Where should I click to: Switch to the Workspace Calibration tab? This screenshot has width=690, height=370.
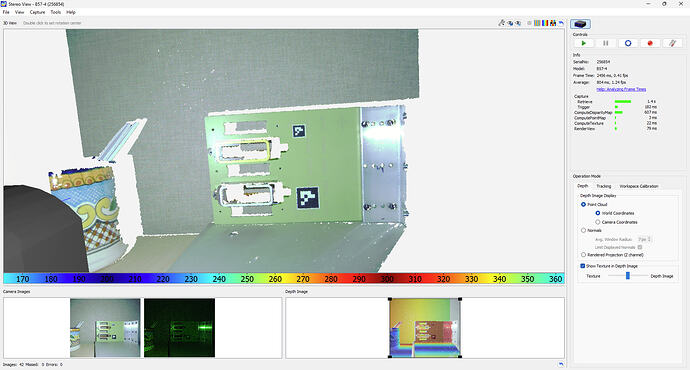point(639,186)
